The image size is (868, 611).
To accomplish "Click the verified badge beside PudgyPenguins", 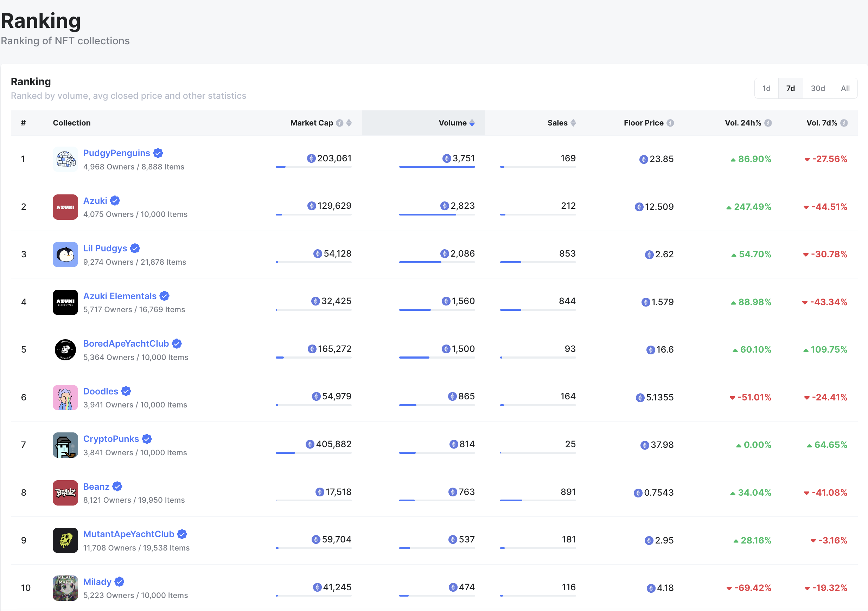I will point(158,153).
